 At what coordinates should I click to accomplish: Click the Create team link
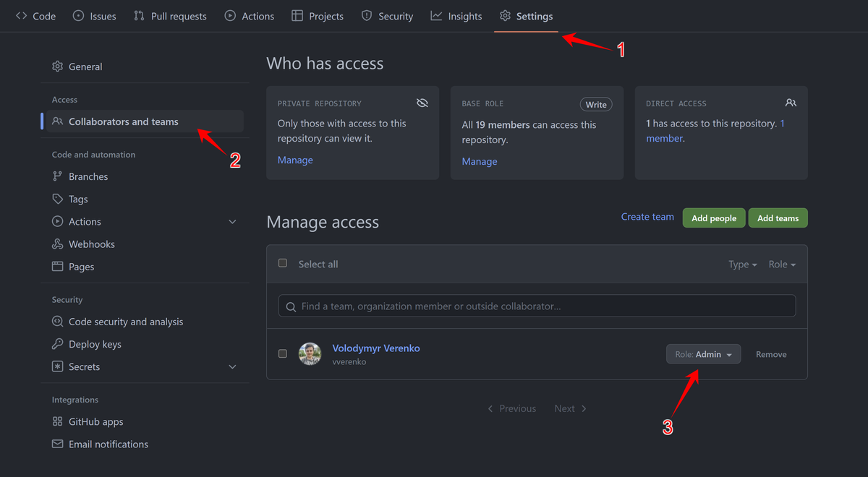(x=647, y=217)
